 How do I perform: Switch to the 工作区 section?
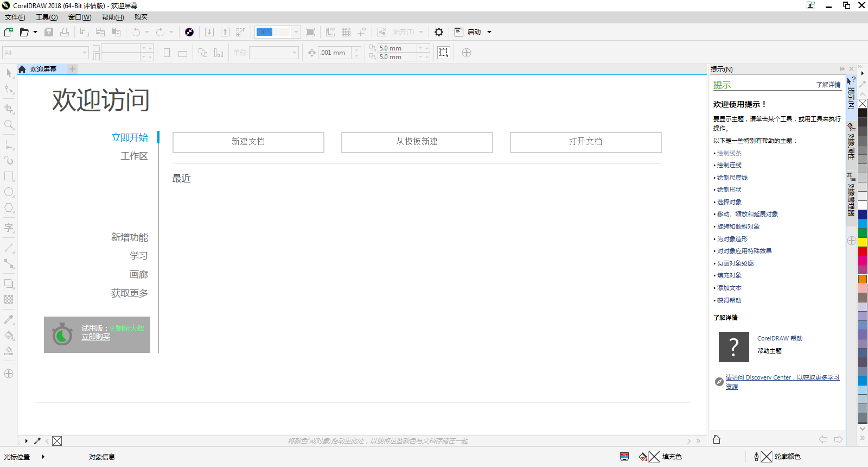point(134,156)
